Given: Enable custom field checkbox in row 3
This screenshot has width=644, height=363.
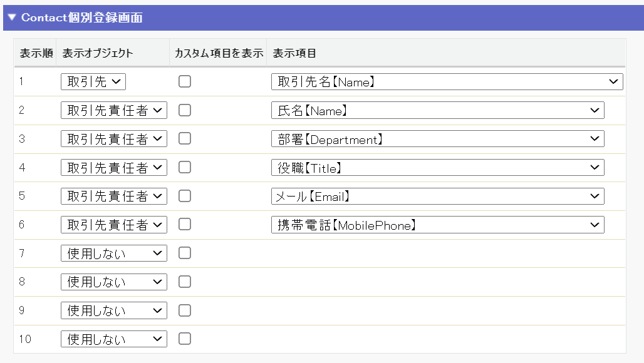Looking at the screenshot, I should point(185,139).
